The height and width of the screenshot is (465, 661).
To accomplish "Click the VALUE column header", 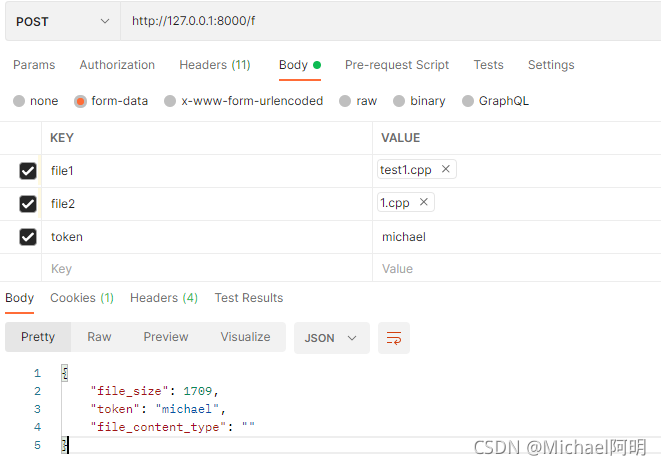I will 400,138.
